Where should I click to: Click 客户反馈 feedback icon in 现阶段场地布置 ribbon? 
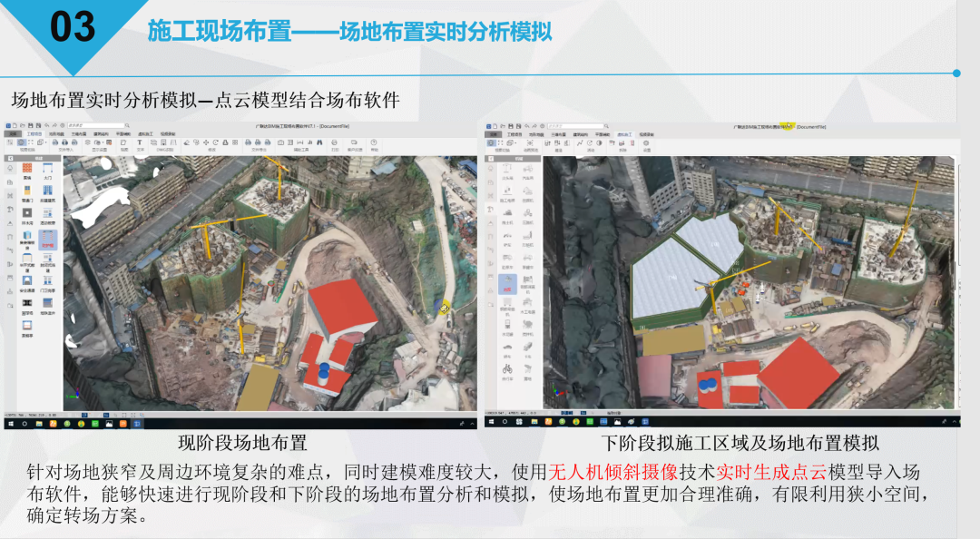tap(354, 142)
